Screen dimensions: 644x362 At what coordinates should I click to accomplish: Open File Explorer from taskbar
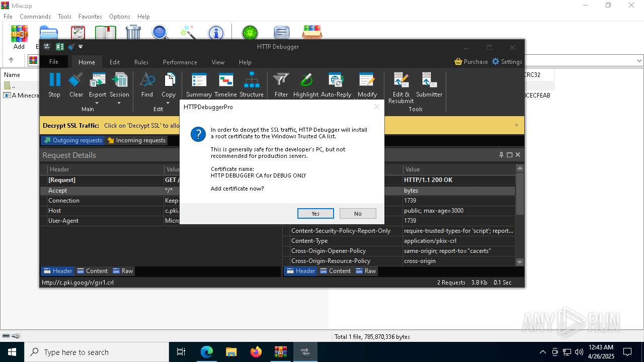click(231, 352)
